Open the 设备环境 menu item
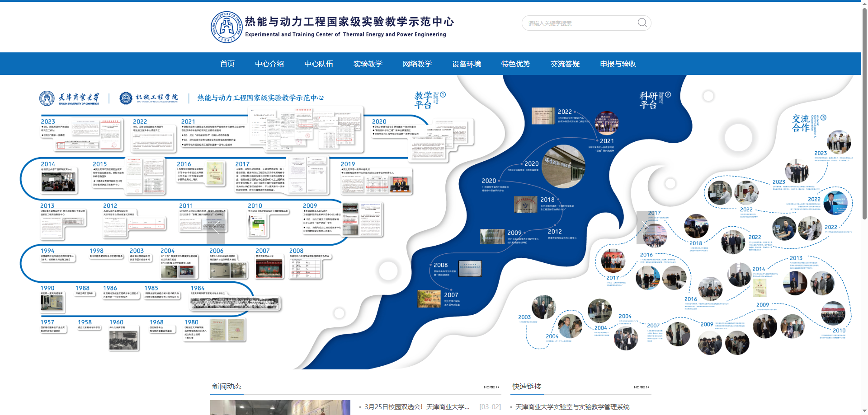 pos(467,64)
